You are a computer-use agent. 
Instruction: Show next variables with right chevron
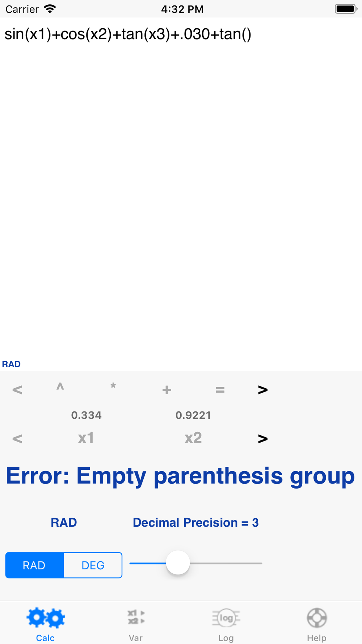click(263, 439)
